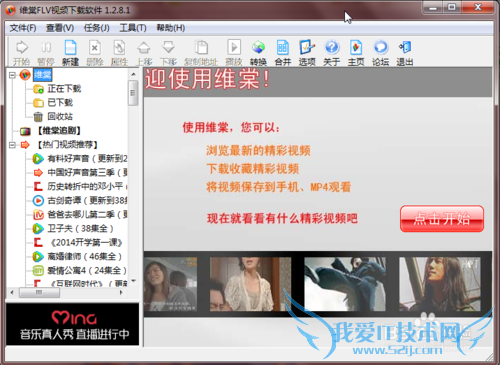This screenshot has width=500, height=365.
Task: Select 古剑奇谭 video entry
Action: [87, 201]
